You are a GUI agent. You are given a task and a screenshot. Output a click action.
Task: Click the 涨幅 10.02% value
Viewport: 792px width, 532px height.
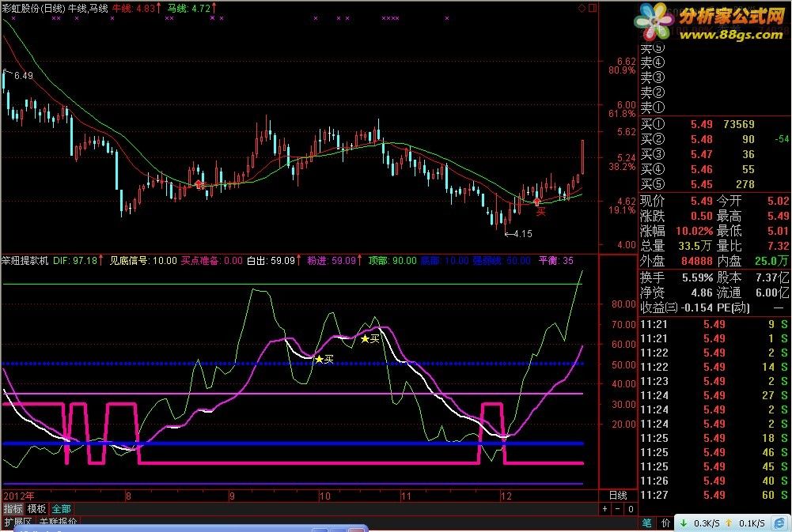(695, 231)
